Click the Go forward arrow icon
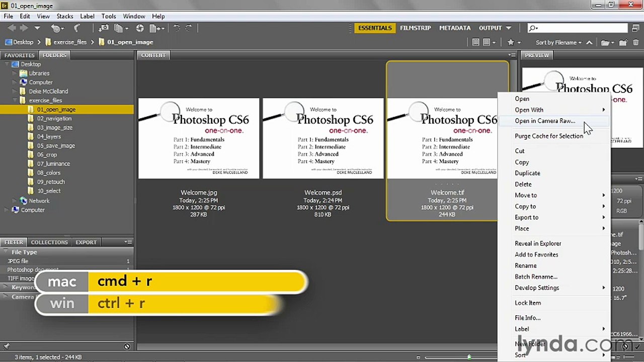 (x=24, y=28)
